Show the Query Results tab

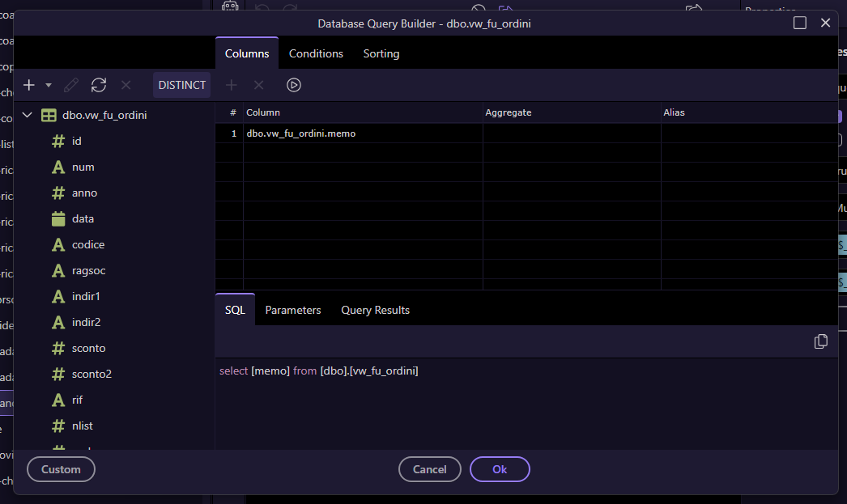(375, 310)
